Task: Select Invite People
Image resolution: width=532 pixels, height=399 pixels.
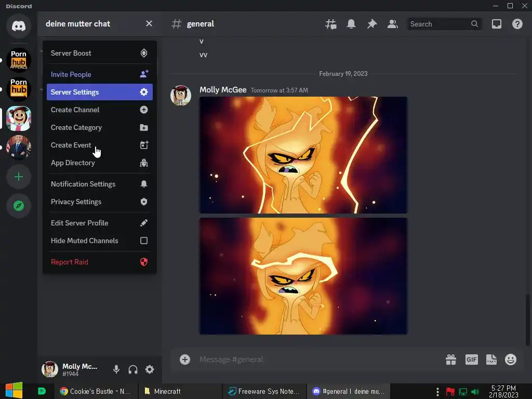Action: coord(99,74)
